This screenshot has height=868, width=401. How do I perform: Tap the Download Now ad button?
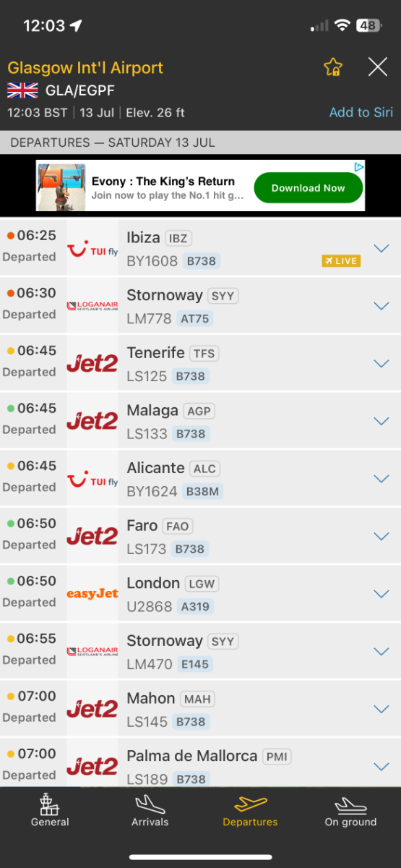pos(309,188)
